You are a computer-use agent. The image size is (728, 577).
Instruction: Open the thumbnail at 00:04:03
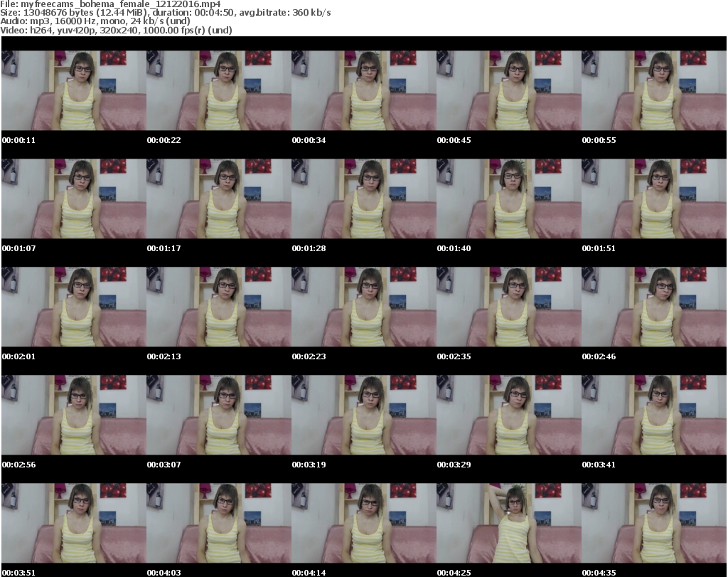(x=219, y=523)
